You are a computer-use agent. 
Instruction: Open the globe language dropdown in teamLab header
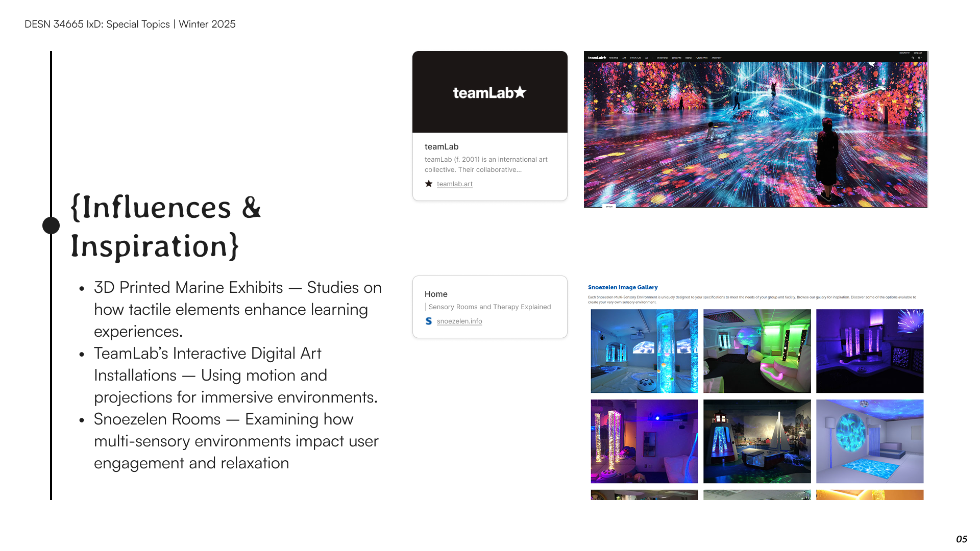click(x=920, y=58)
